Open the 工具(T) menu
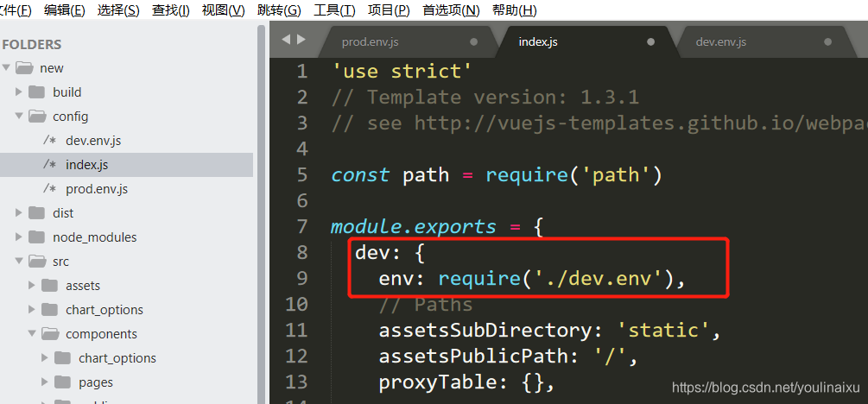 click(334, 10)
